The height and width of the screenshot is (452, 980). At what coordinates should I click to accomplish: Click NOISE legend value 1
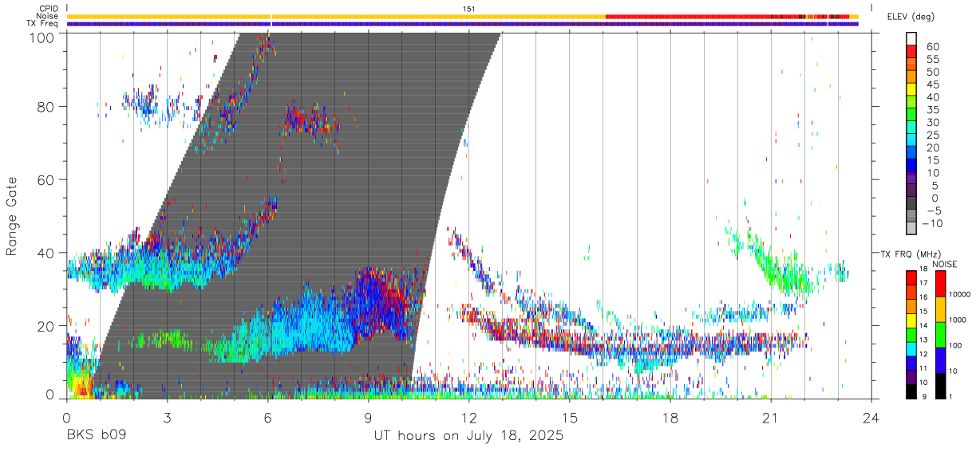tap(950, 396)
